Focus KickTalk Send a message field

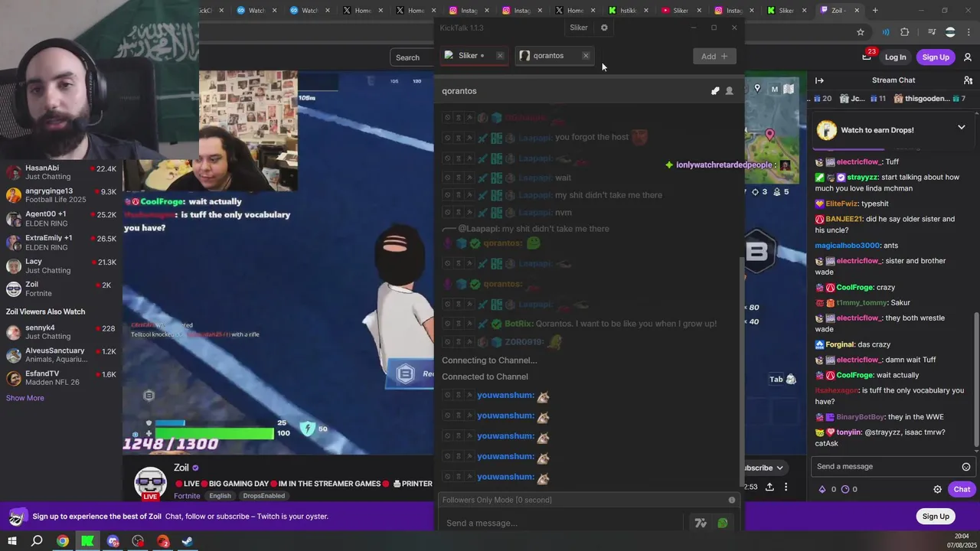(563, 523)
